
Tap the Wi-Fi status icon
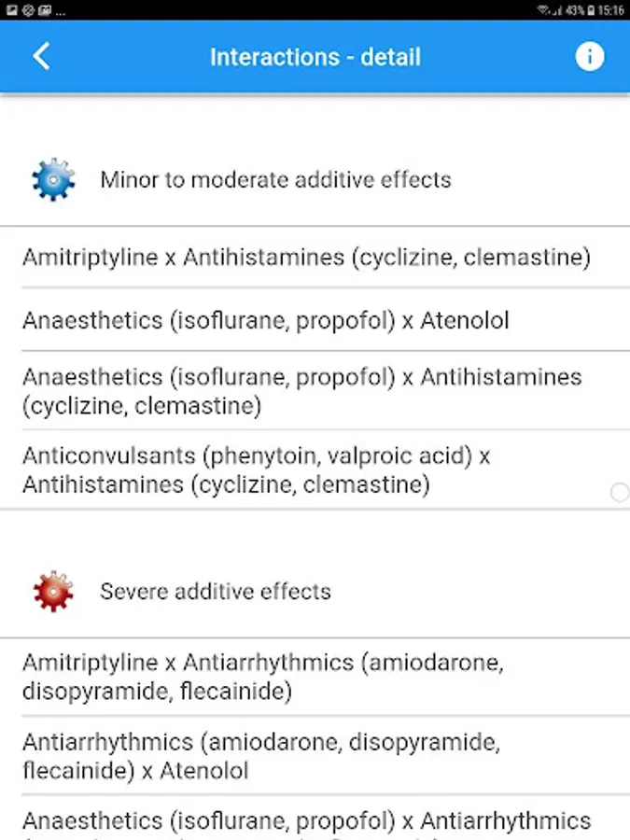click(543, 10)
